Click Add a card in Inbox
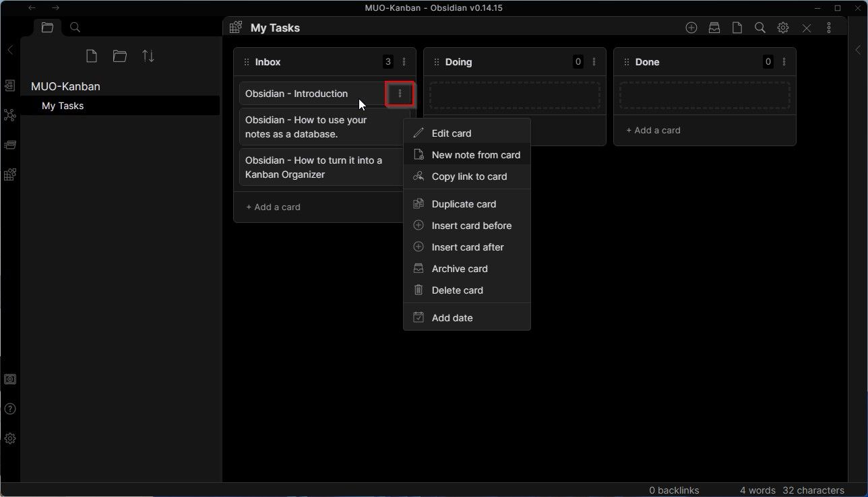The width and height of the screenshot is (868, 497). [x=273, y=207]
